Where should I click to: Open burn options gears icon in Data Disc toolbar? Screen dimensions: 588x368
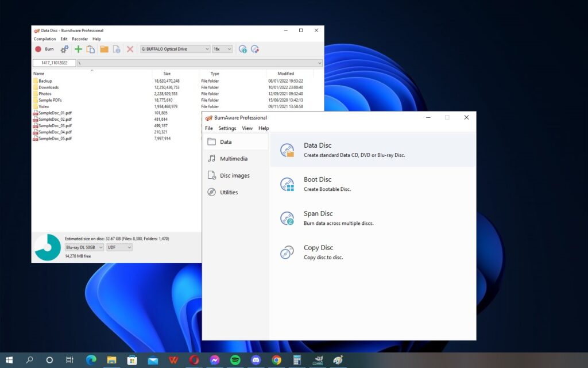tap(64, 49)
